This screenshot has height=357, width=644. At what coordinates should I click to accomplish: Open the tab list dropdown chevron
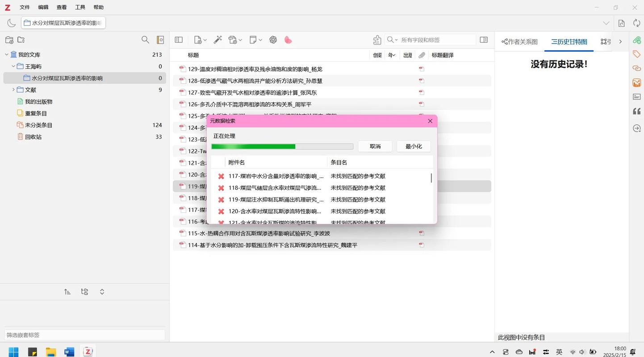(x=606, y=23)
